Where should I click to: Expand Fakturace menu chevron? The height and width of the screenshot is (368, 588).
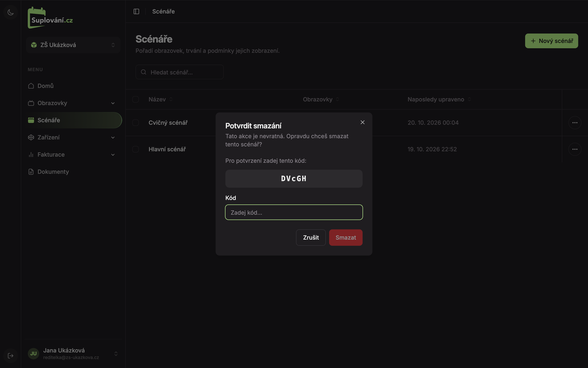pyautogui.click(x=113, y=155)
